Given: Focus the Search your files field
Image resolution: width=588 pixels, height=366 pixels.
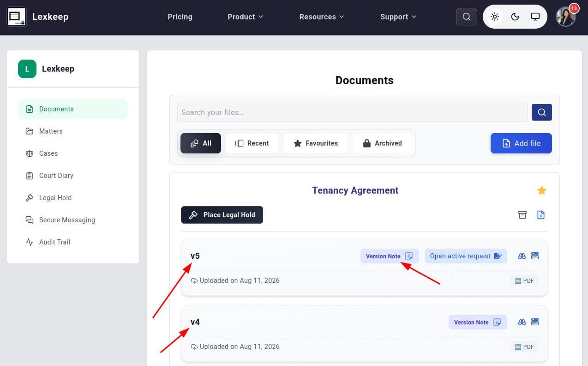Looking at the screenshot, I should (353, 112).
